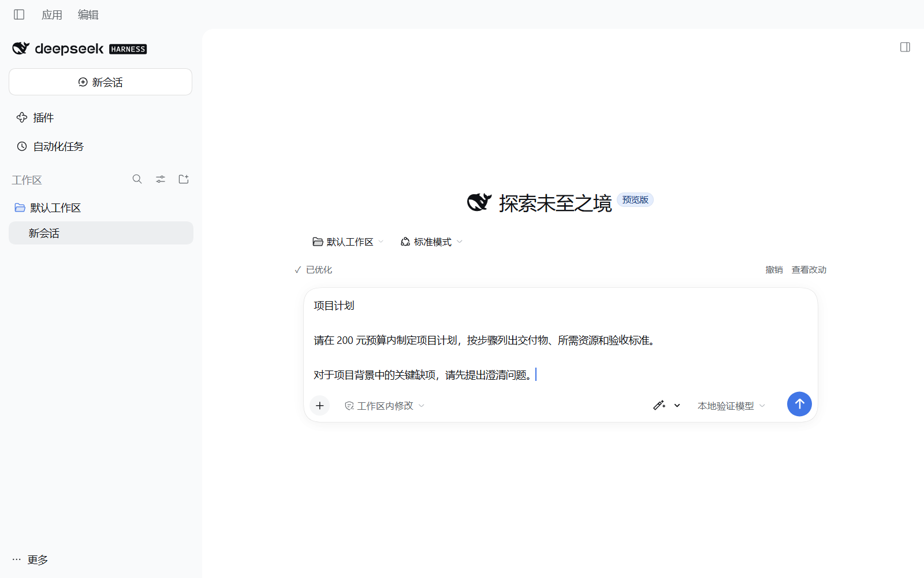
Task: Click the deepseek whale logo in sidebar
Action: point(21,49)
